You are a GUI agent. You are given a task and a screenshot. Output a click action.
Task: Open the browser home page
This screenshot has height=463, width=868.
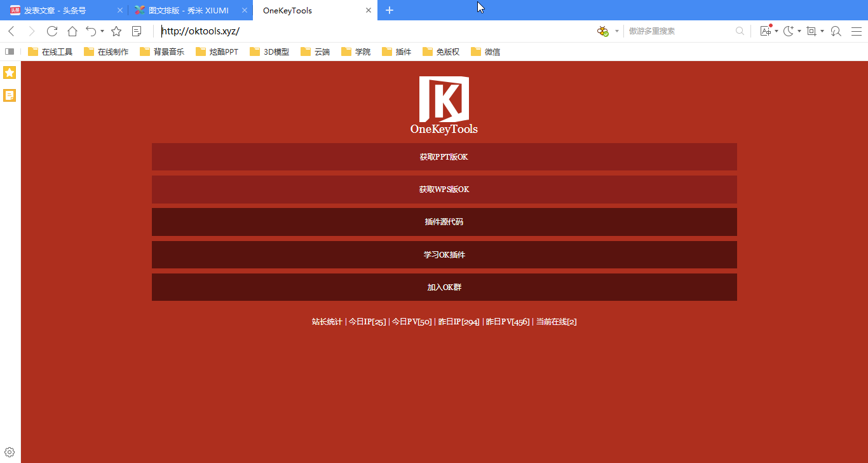(72, 31)
